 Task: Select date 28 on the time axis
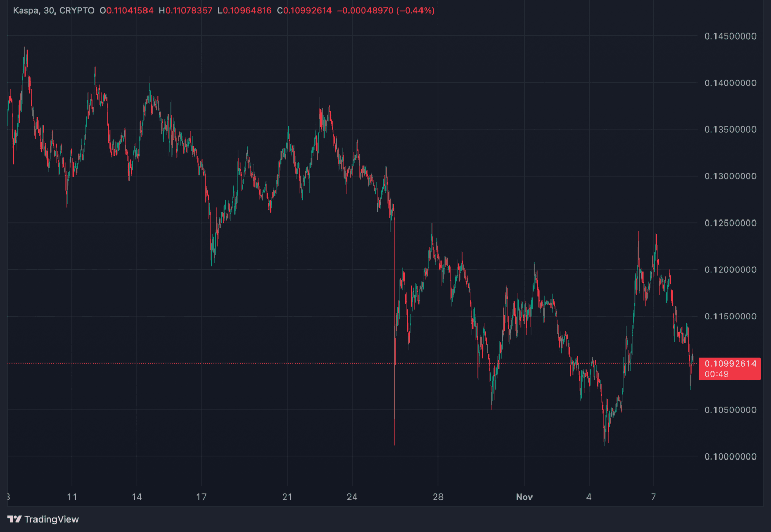point(438,497)
